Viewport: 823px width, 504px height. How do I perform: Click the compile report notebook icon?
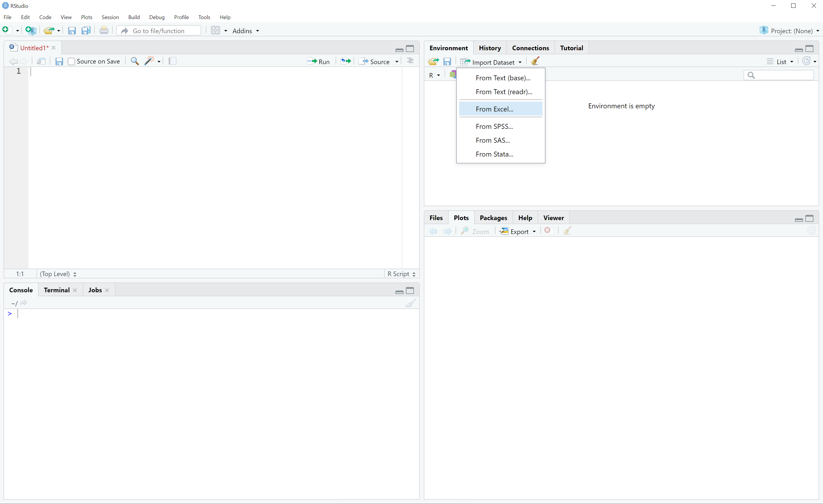pos(172,61)
